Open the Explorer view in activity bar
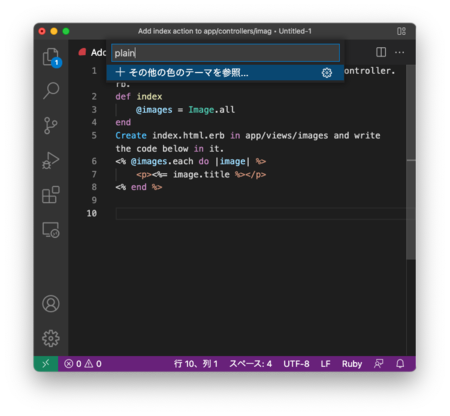The width and height of the screenshot is (450, 416). 51,57
